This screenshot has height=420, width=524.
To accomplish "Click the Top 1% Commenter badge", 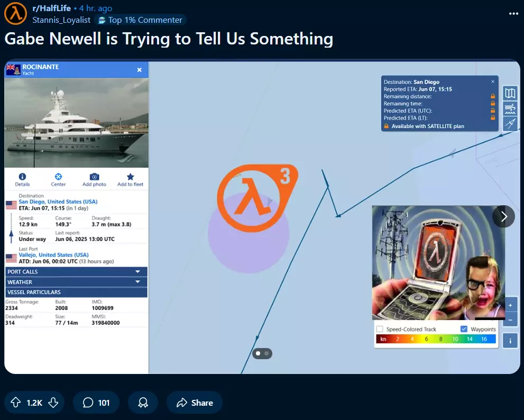I will pyautogui.click(x=140, y=20).
